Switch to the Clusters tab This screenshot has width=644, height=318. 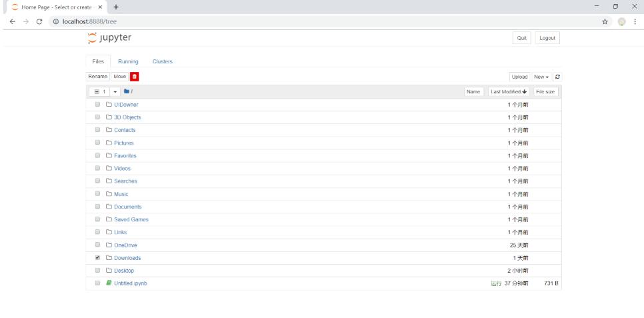point(162,61)
